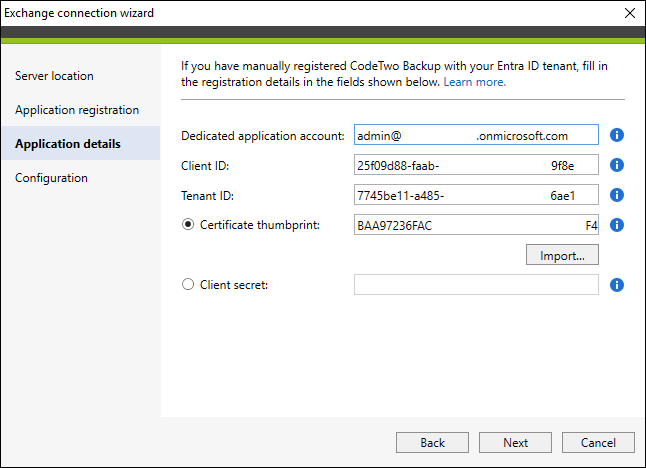Click info icon next to Client ID
The height and width of the screenshot is (468, 646).
[616, 165]
